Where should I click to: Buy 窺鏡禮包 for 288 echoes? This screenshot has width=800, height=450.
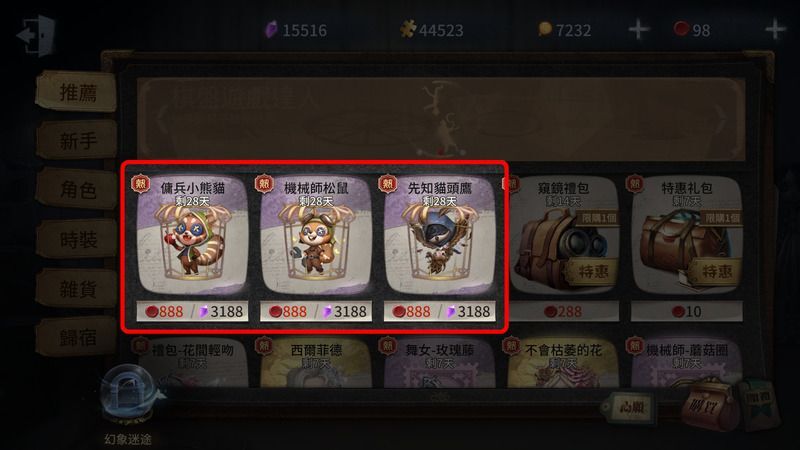563,311
